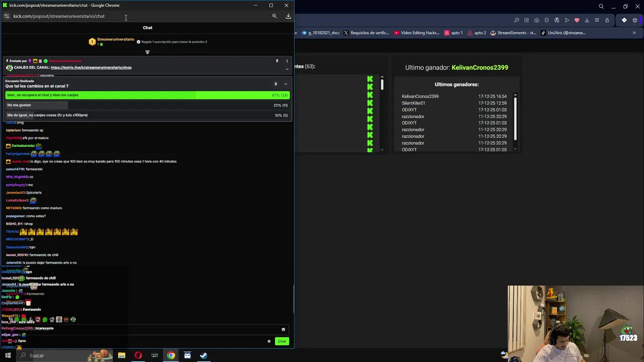The height and width of the screenshot is (362, 644).
Task: Click username Upterion in chat
Action: [x=13, y=130]
